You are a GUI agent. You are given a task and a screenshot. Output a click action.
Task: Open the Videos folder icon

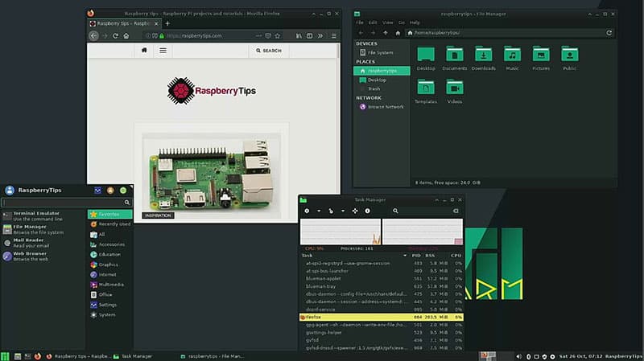tap(455, 91)
